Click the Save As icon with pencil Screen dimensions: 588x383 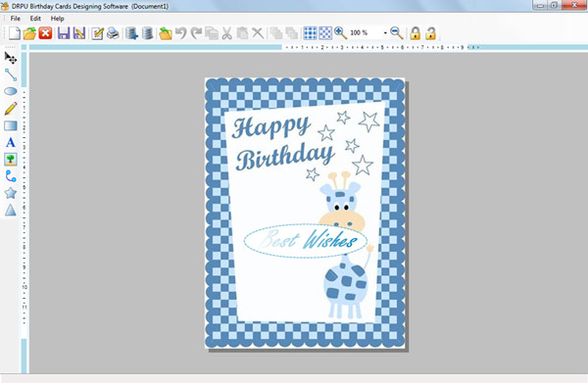[79, 33]
